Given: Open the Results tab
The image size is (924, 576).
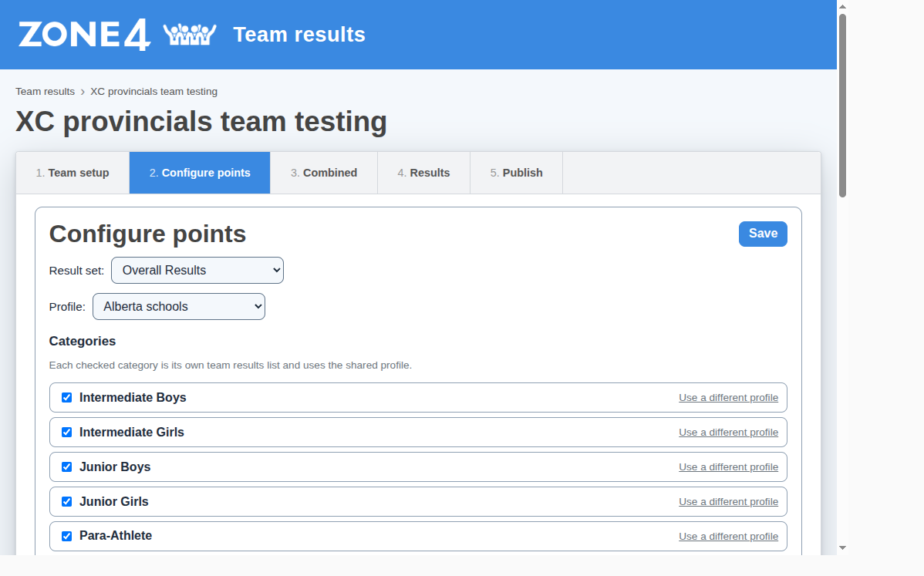Looking at the screenshot, I should click(423, 173).
